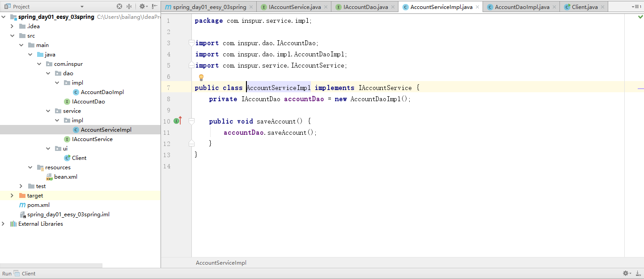Screen dimensions: 644x279
Task: Click implements-method gutter icon on line 10
Action: (x=178, y=120)
